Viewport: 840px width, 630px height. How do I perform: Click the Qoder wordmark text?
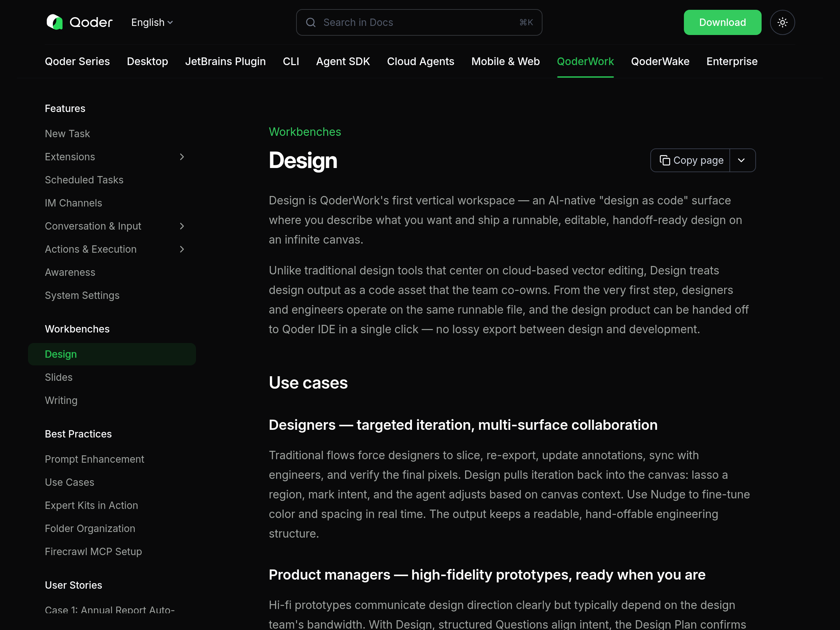(91, 22)
